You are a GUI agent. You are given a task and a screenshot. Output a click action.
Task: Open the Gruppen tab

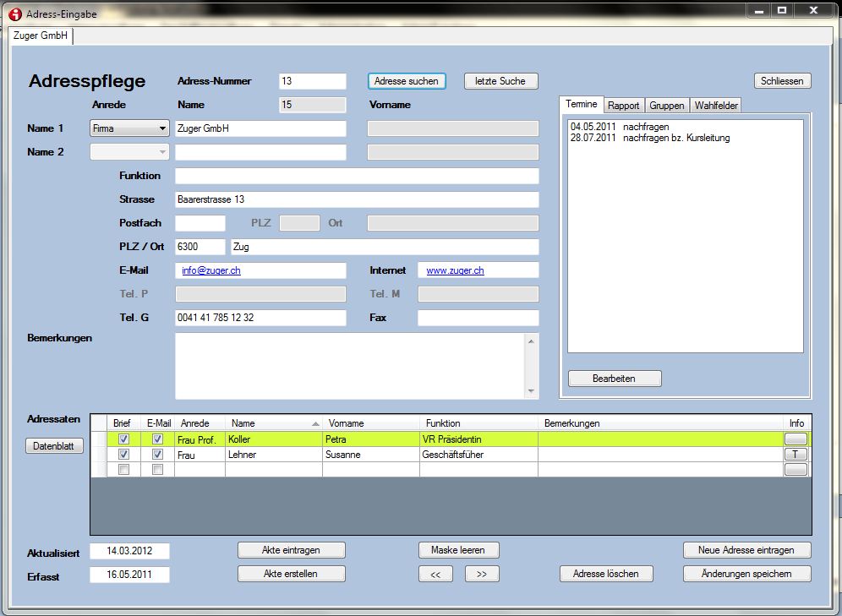(667, 106)
